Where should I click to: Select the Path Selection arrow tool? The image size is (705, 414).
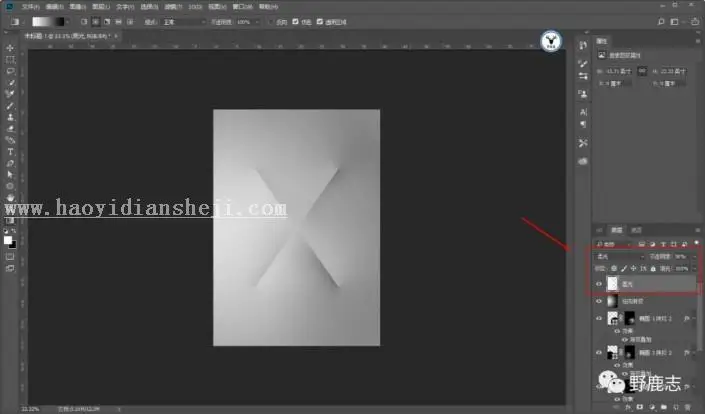tap(10, 174)
